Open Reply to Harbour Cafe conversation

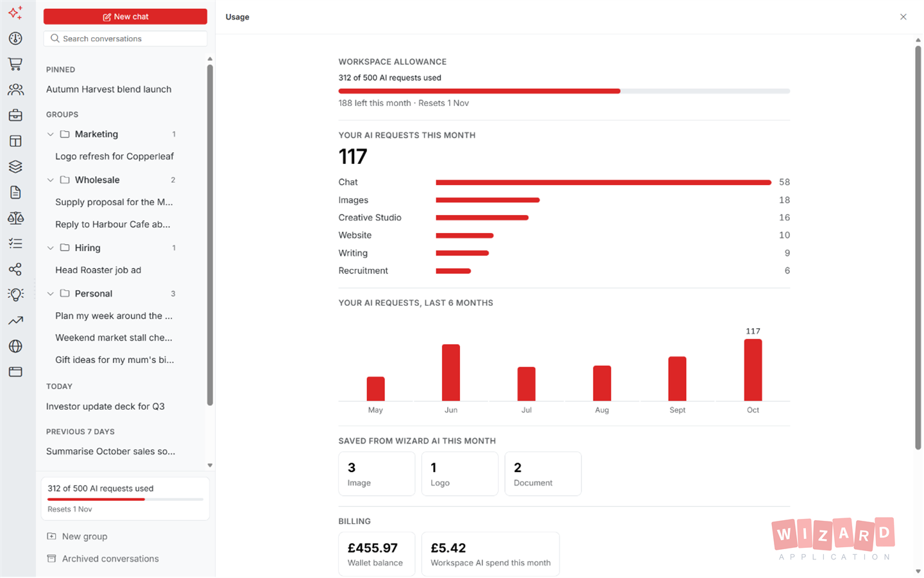click(x=113, y=224)
